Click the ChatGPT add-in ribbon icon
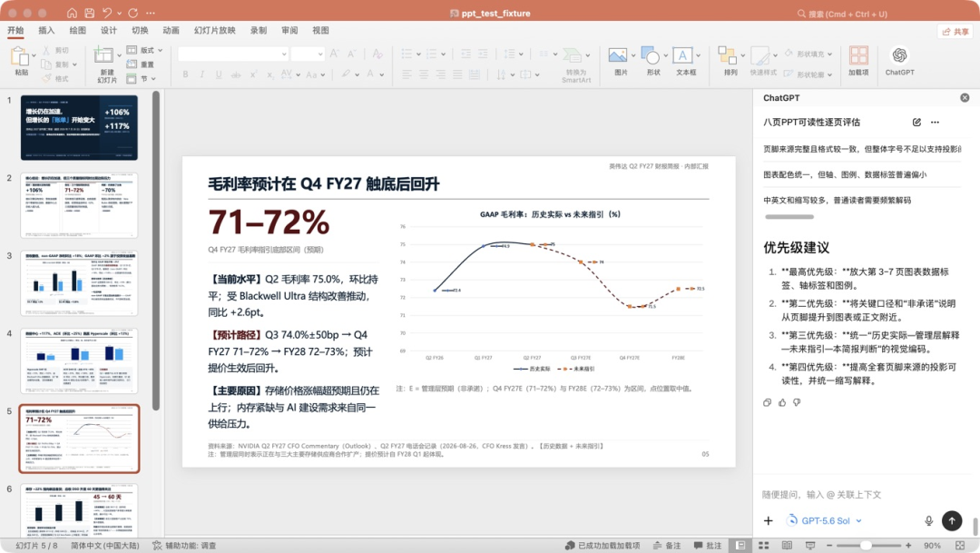This screenshot has width=980, height=553. (x=899, y=55)
